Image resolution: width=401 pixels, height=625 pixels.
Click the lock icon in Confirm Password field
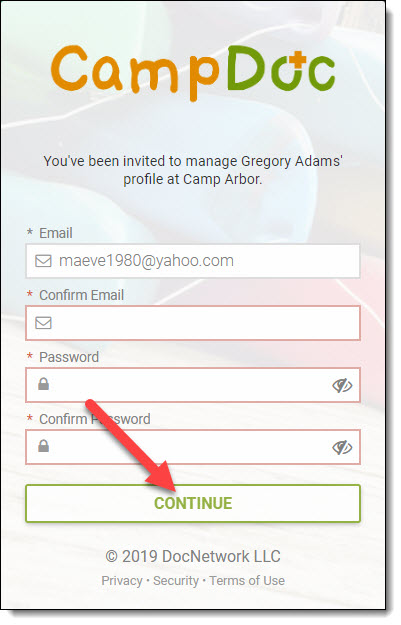(x=43, y=446)
